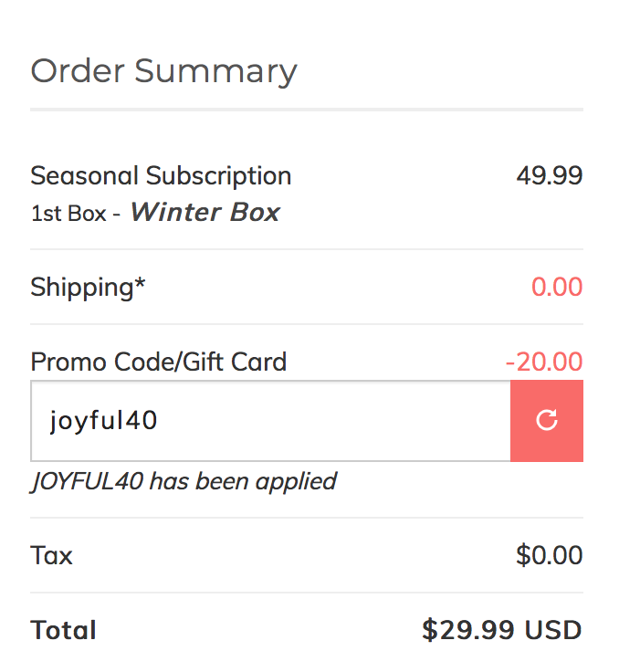Click the red refresh promo code icon

(547, 420)
